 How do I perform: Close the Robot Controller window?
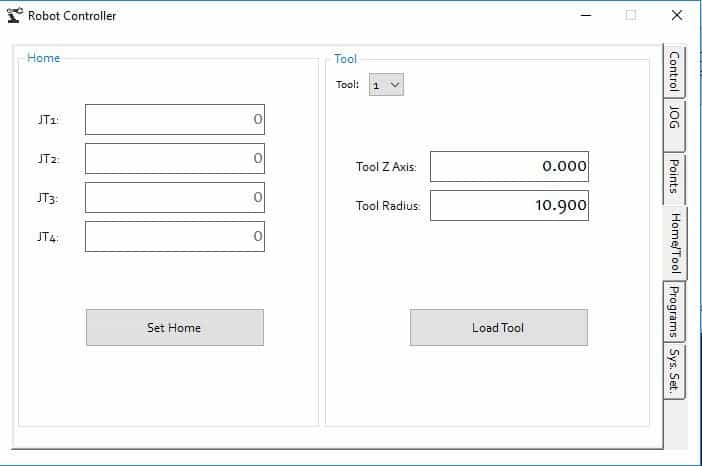(x=676, y=15)
